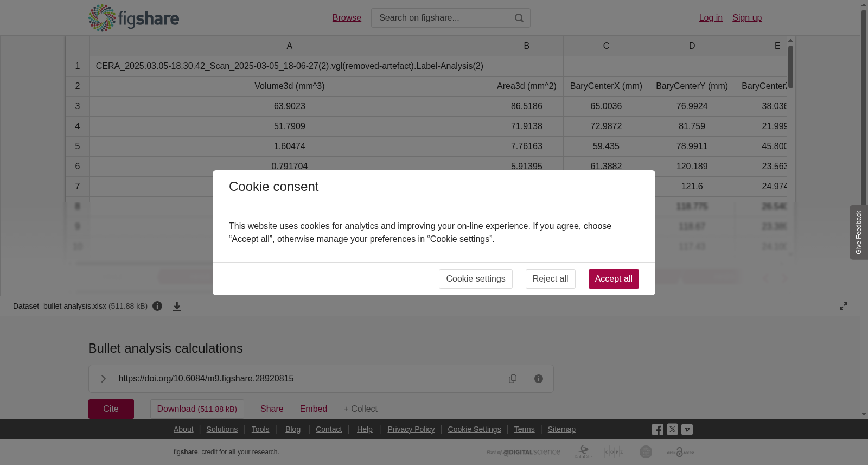Image resolution: width=868 pixels, height=465 pixels.
Task: Click Download (511.88 kB) button
Action: (197, 409)
